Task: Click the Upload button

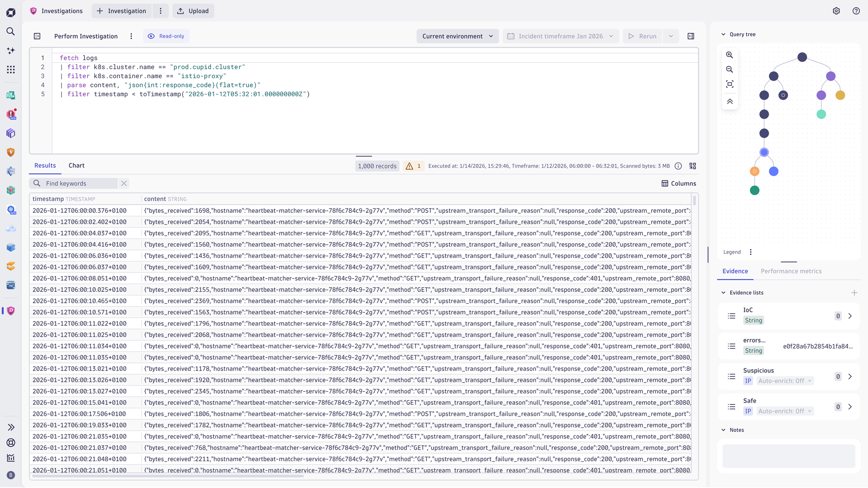Action: click(193, 11)
